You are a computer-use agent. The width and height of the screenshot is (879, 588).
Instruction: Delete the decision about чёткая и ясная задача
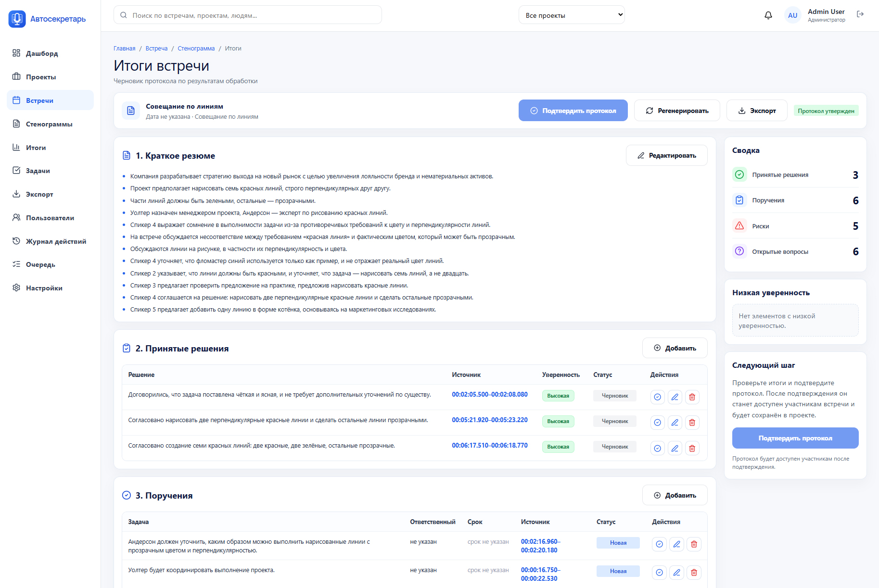[692, 397]
